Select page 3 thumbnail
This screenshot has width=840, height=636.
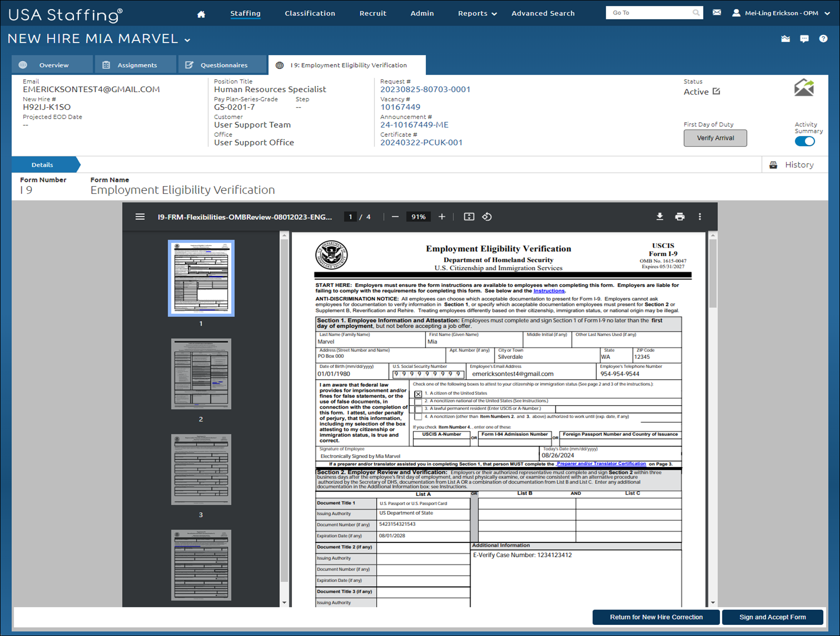(x=201, y=469)
